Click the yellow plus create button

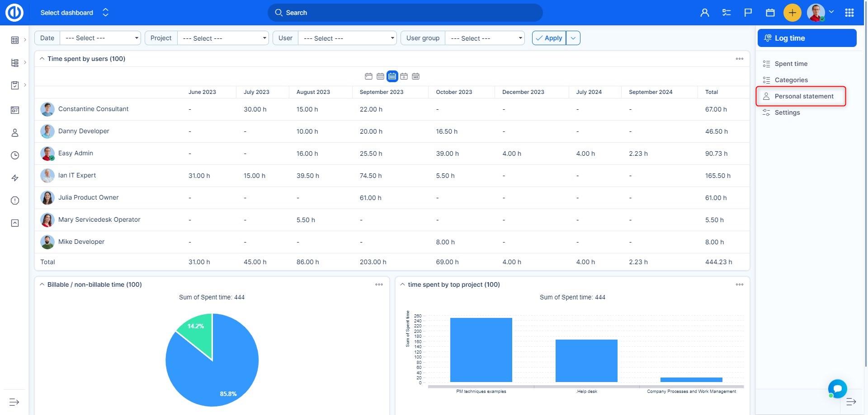pos(792,13)
